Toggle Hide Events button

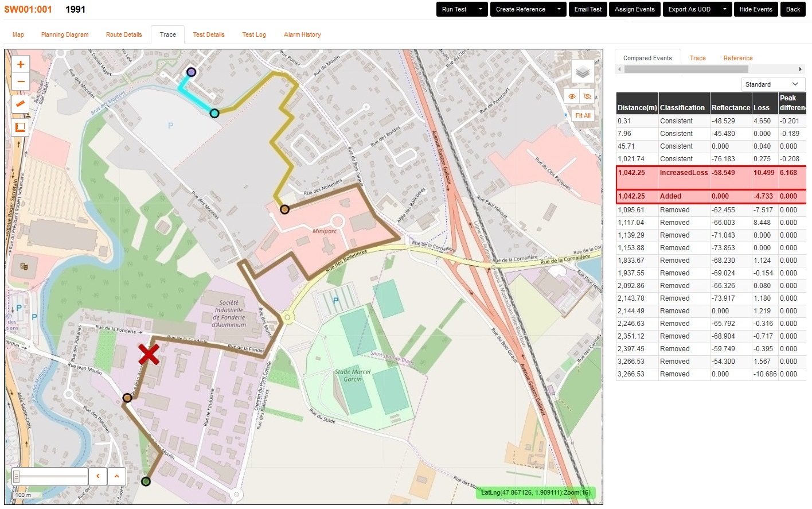coord(755,9)
